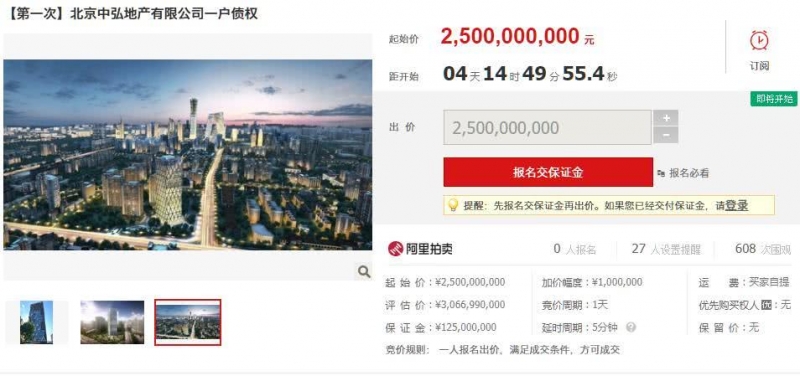This screenshot has width=800, height=376.
Task: Click the 优 badge beside 优先购买权人
Action: tap(766, 305)
